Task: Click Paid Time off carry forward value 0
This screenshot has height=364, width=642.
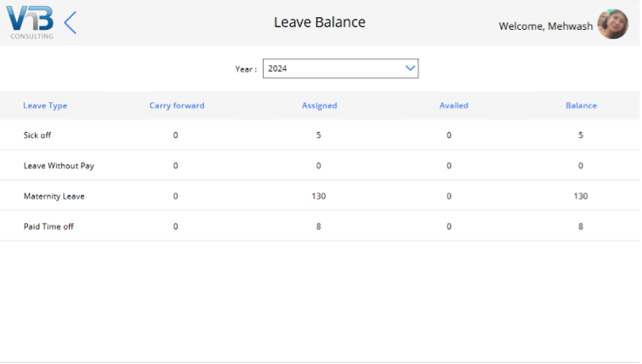Action: (176, 226)
